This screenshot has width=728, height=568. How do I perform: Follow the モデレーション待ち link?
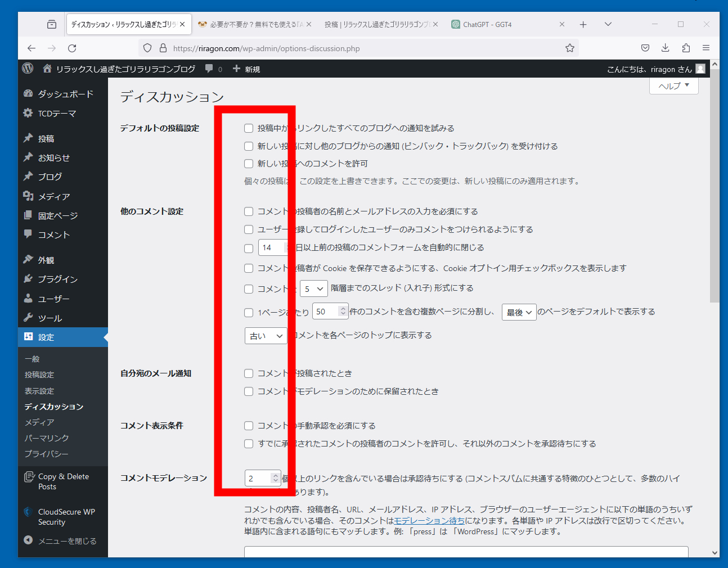click(x=429, y=521)
